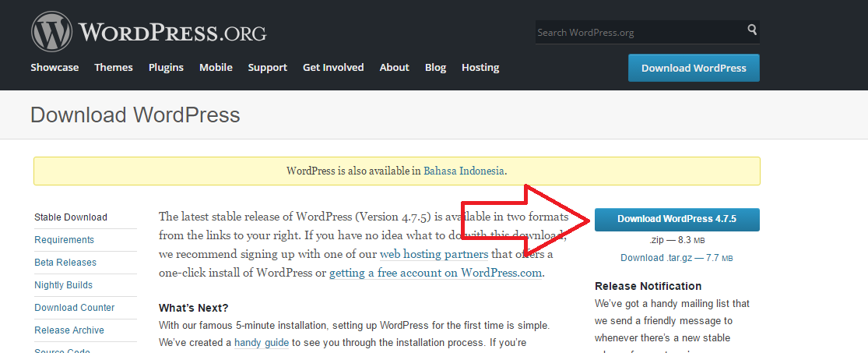Open Nightly Builds in the sidebar
The height and width of the screenshot is (353, 868).
63,285
